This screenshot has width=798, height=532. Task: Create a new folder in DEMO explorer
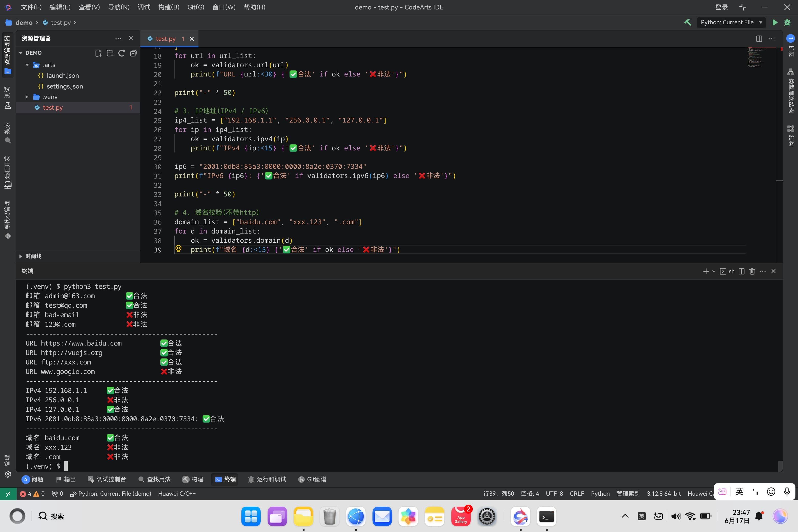click(x=110, y=53)
